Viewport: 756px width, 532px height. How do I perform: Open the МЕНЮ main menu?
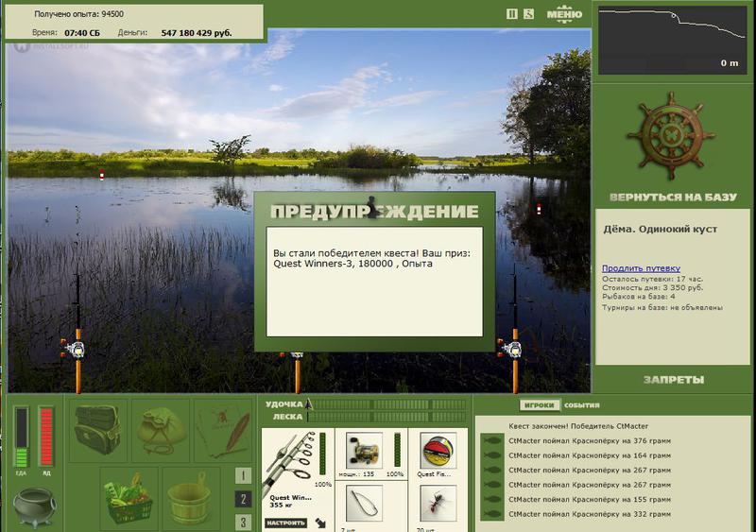[x=564, y=14]
